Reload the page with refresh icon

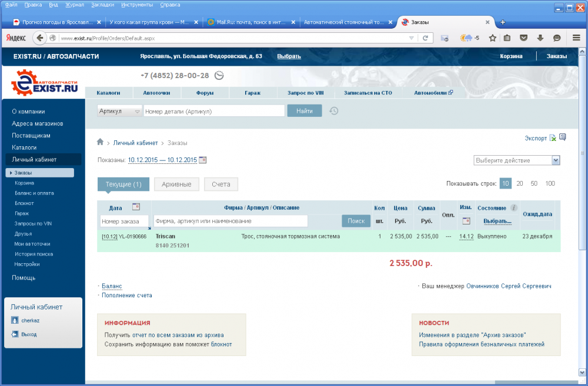[x=425, y=38]
